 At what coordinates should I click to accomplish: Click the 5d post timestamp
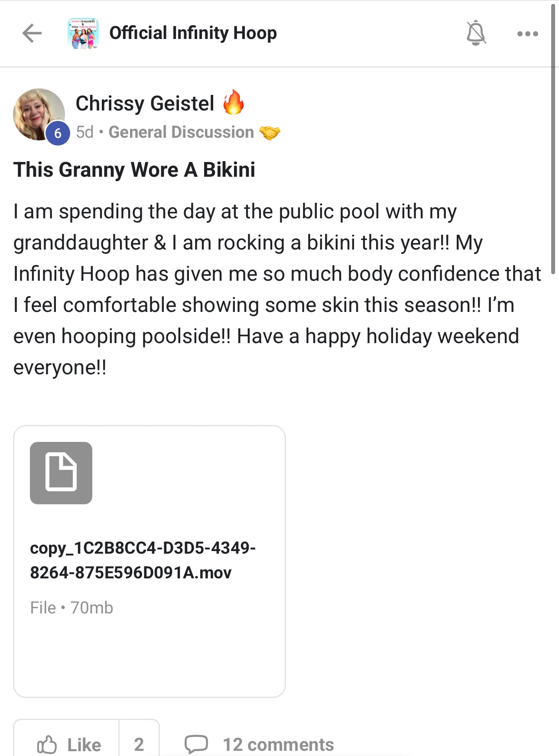click(84, 132)
